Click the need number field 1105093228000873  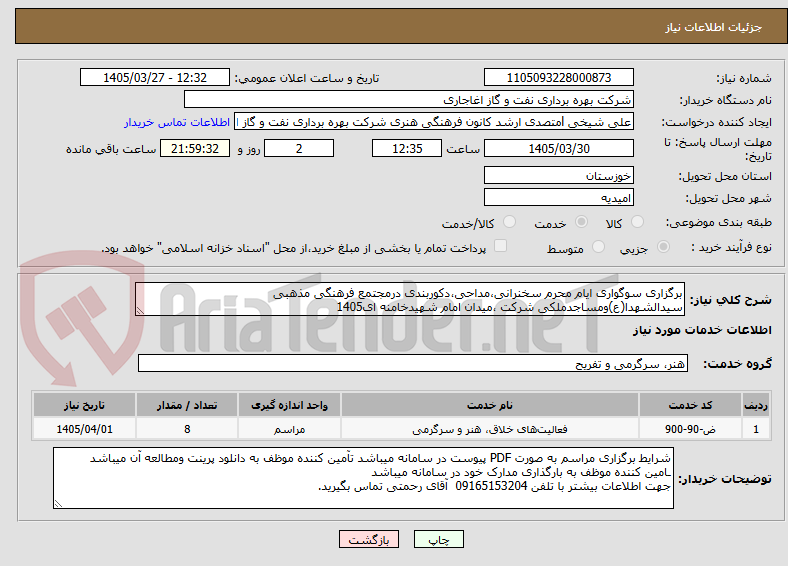tap(558, 77)
